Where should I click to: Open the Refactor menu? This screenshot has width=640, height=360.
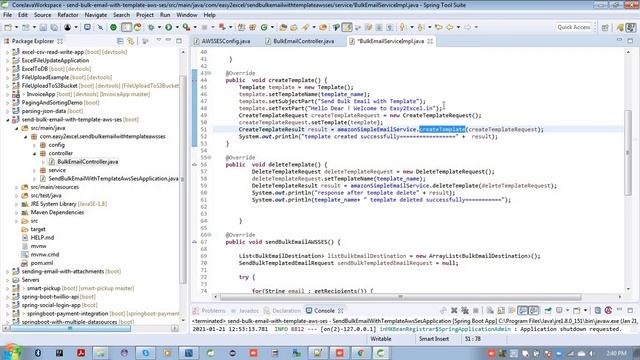[68, 15]
